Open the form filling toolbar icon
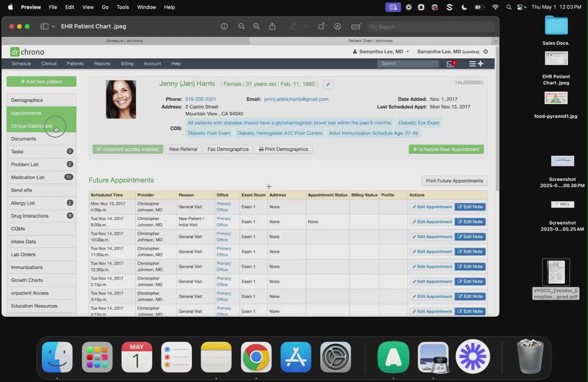The image size is (588, 382). [356, 27]
